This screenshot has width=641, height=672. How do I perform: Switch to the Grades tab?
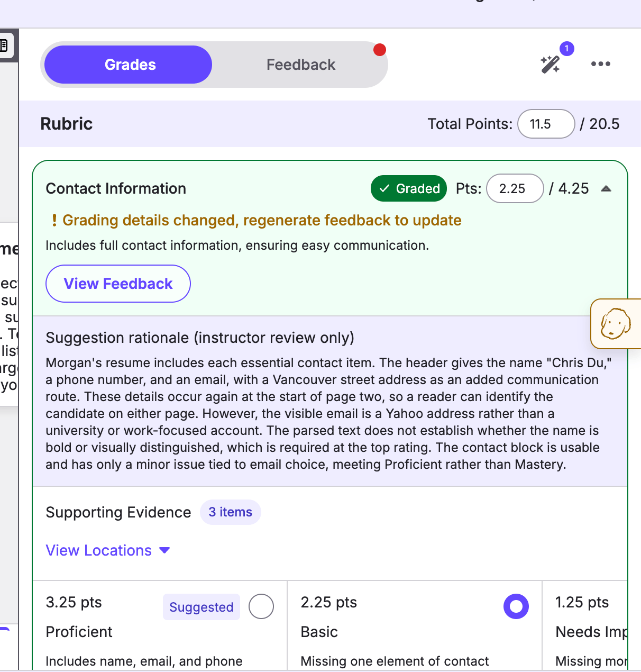(129, 65)
